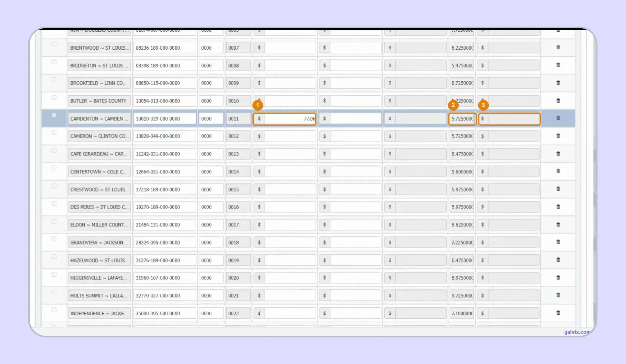Delete the GRANDVIEW ~ JACKSON row
The height and width of the screenshot is (364, 626).
click(558, 242)
